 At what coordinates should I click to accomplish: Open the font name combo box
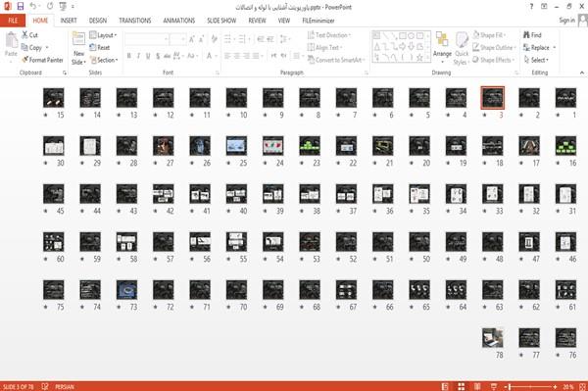146,38
